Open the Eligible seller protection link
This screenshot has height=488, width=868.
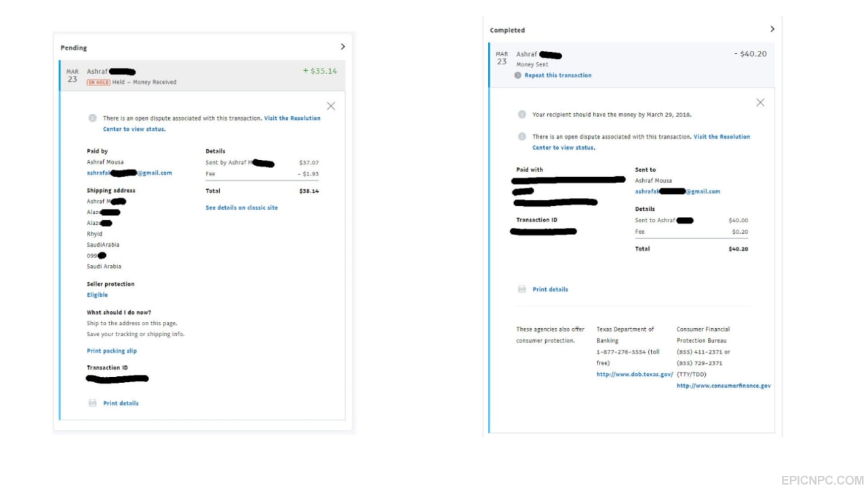(x=97, y=295)
